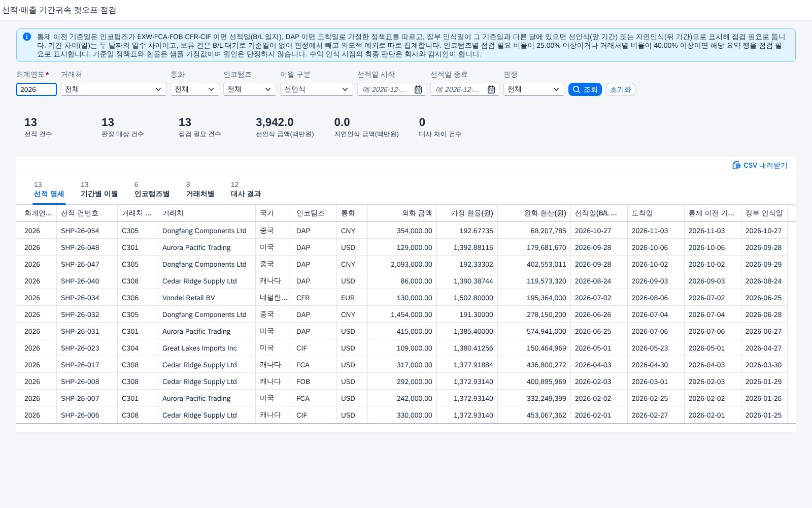812x508 pixels.
Task: Click shipment number SHP-26-047
Action: click(80, 264)
